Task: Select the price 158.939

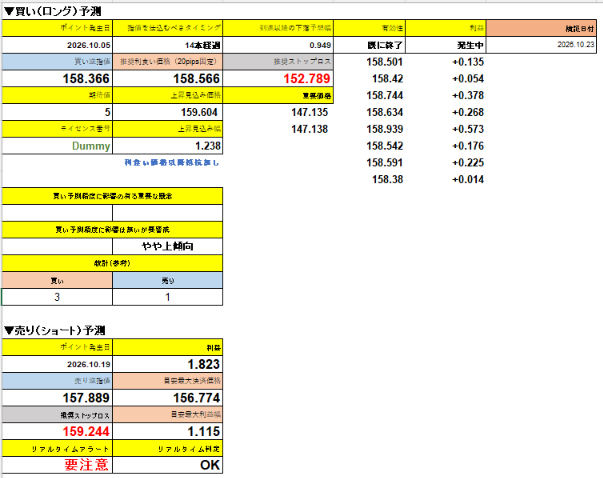Action: click(384, 129)
